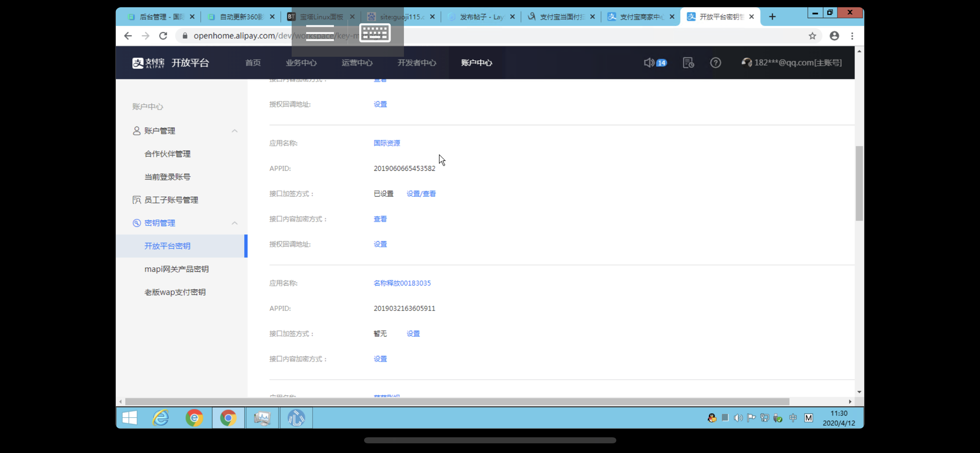Open the notifications speaker icon

[649, 62]
